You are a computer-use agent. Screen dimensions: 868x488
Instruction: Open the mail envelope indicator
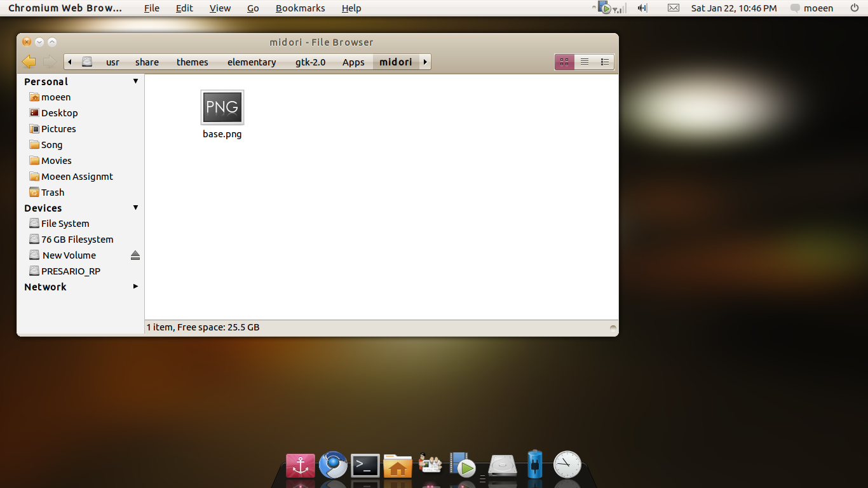[674, 8]
